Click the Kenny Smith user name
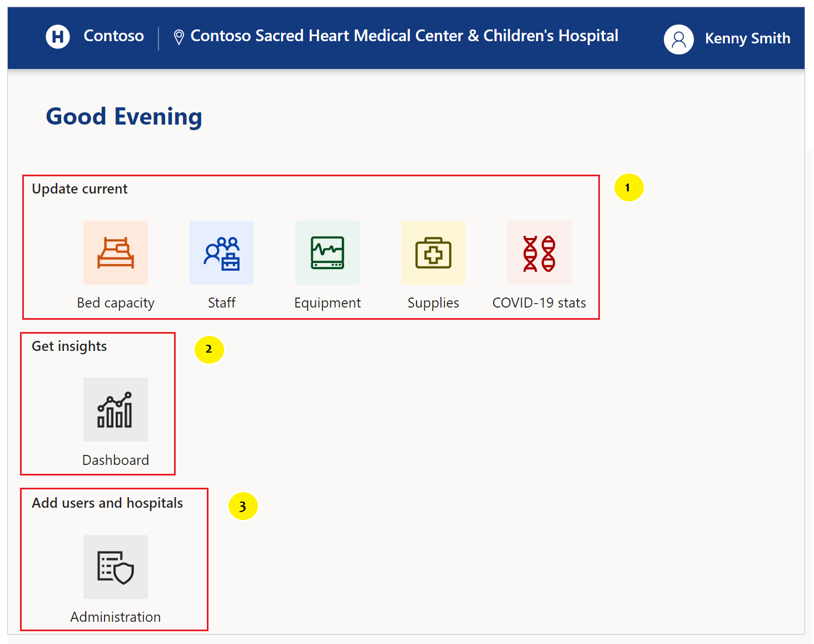The image size is (814, 644). point(747,38)
